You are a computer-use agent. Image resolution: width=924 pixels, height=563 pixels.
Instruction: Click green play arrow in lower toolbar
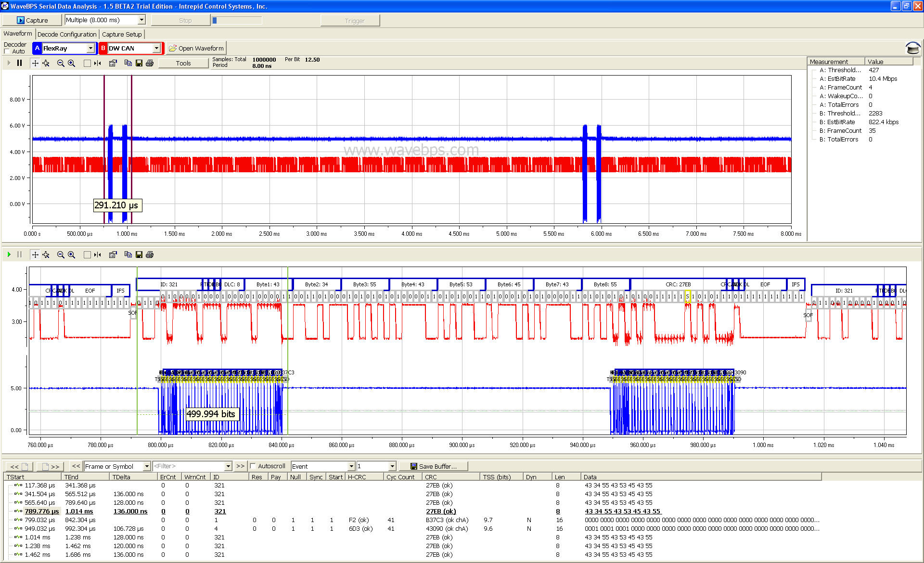coord(9,255)
